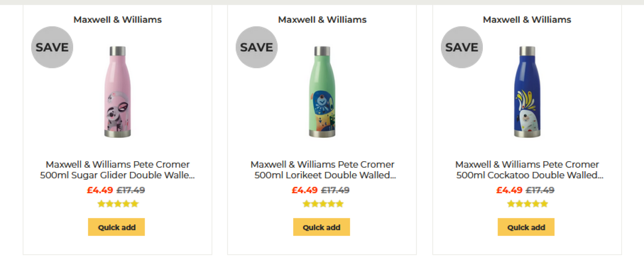Viewport: 644px width, 260px height.
Task: Click the SAVE badge on the Cockatoo bottle
Action: 461,47
